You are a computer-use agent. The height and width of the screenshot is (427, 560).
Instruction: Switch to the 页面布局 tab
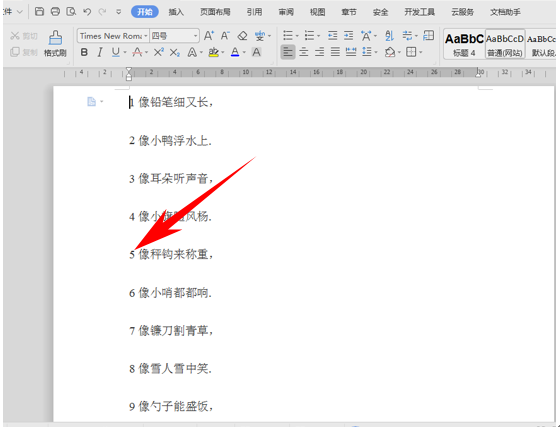click(215, 12)
